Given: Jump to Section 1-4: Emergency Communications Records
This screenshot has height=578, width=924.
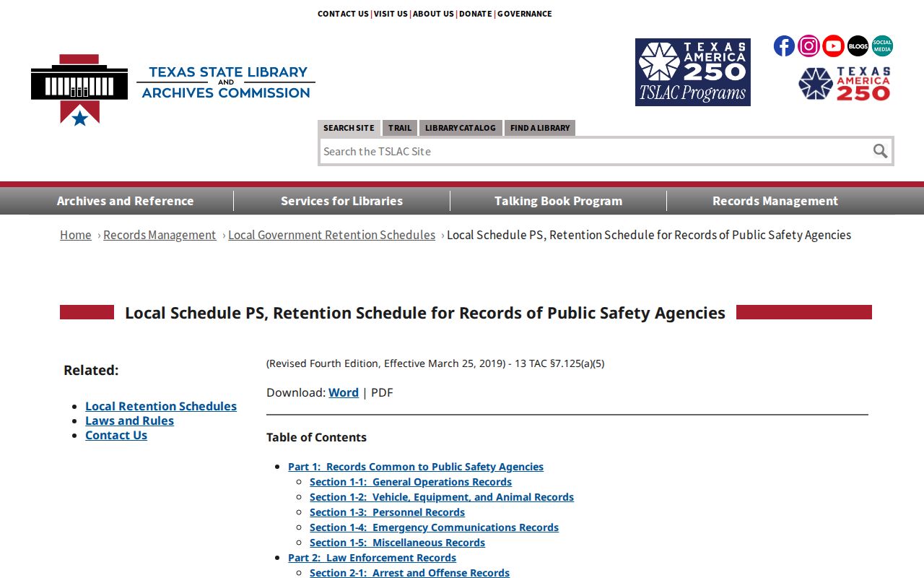Looking at the screenshot, I should [x=434, y=527].
